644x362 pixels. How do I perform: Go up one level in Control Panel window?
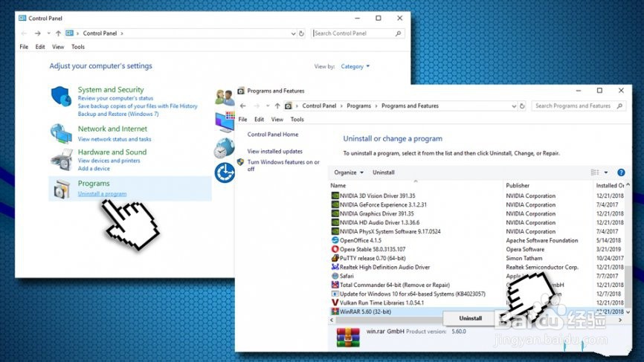[58, 33]
